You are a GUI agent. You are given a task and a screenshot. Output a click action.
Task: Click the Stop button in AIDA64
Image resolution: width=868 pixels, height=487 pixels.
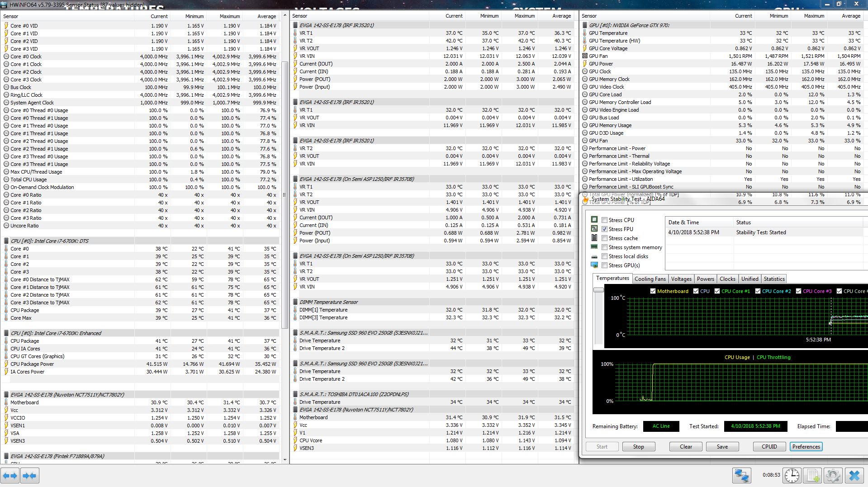(x=638, y=447)
